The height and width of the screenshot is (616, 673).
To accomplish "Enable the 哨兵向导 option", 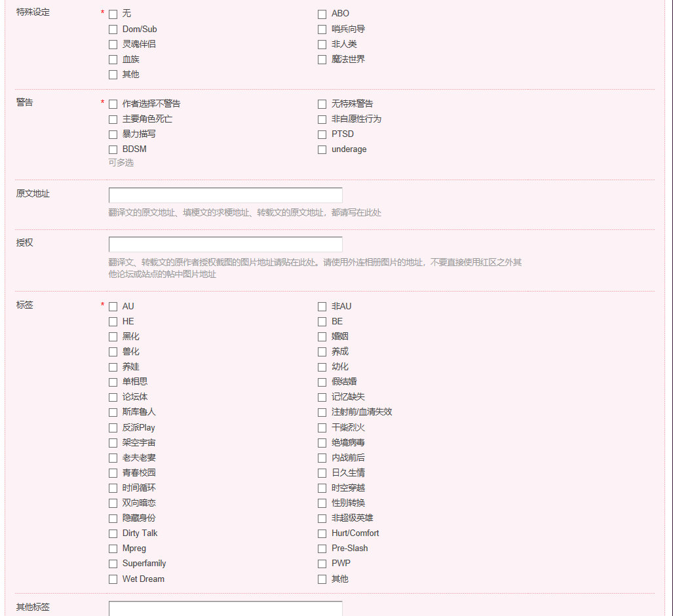I will click(x=322, y=29).
